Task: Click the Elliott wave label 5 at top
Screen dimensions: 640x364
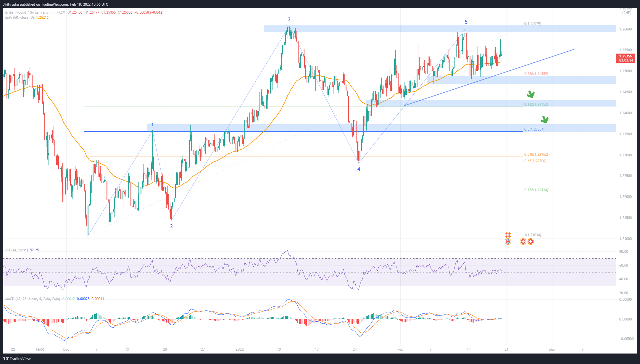Action: 466,22
